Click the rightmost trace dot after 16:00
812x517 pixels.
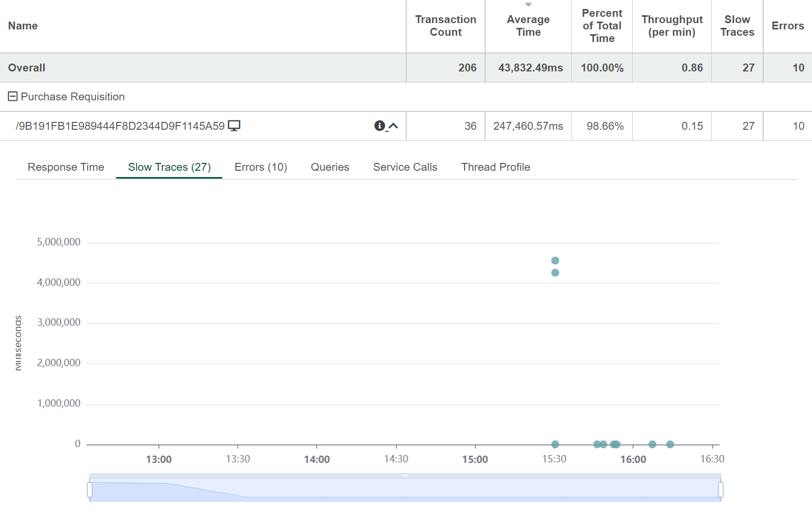coord(670,444)
